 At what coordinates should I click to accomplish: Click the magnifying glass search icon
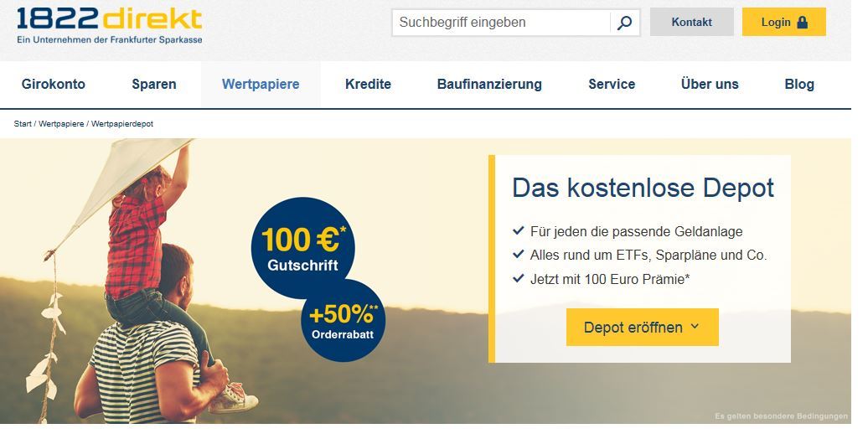click(x=624, y=23)
